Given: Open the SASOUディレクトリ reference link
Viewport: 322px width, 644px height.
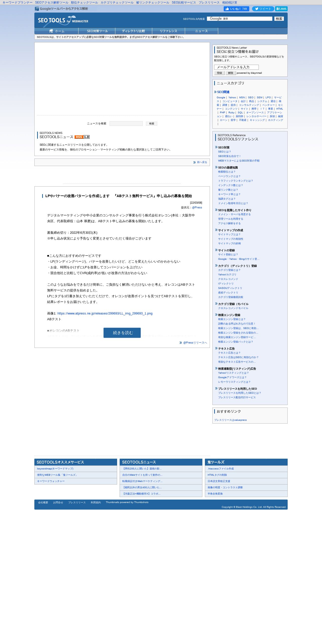Looking at the screenshot, I should [230, 288].
